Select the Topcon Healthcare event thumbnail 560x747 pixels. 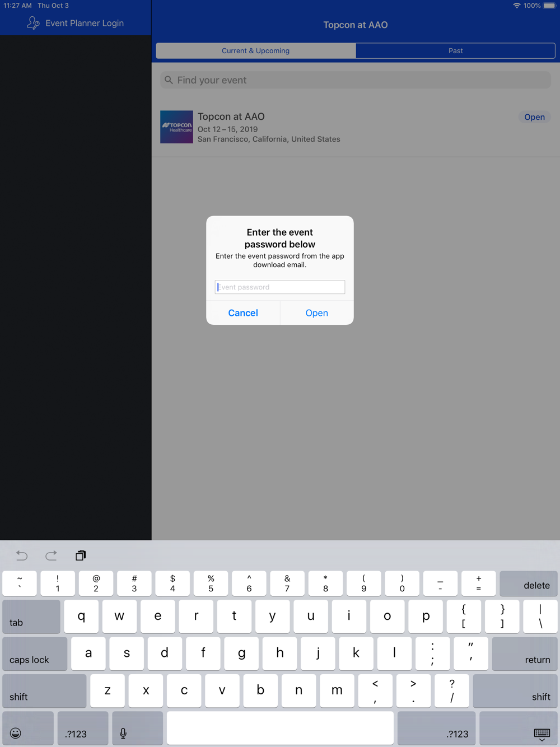click(176, 127)
